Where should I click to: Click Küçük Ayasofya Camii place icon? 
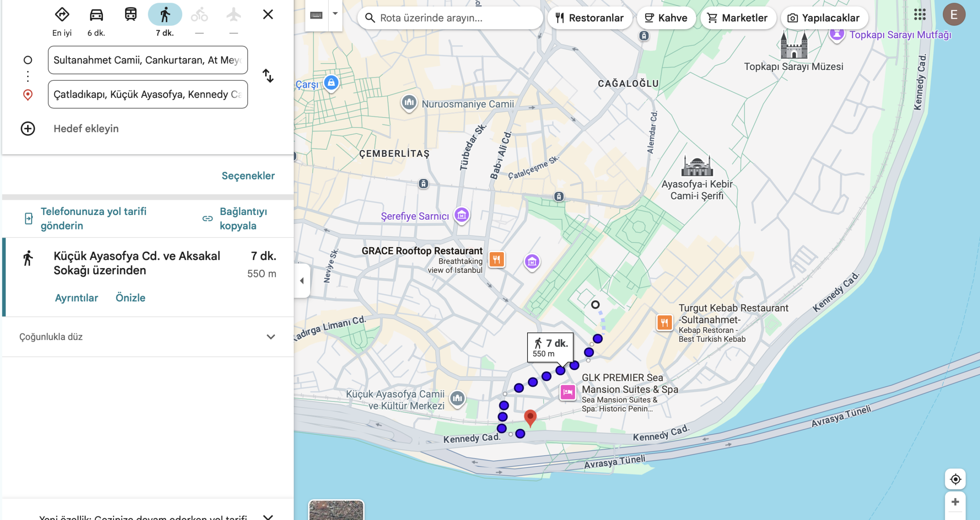pos(457,398)
